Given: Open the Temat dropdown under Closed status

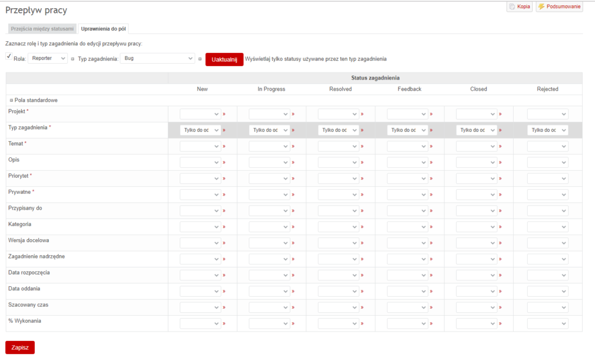Looking at the screenshot, I should pos(476,146).
